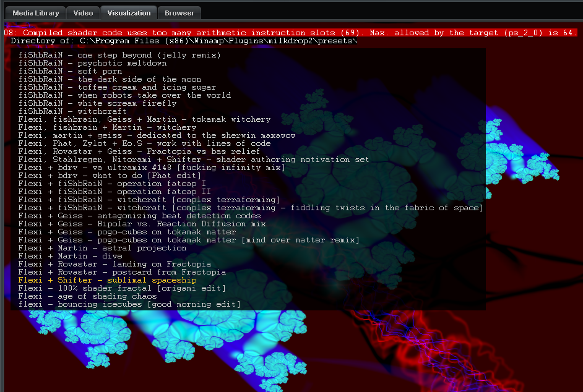
Task: Select preset 'fiShbRaiN - soft porn'
Action: (x=70, y=71)
